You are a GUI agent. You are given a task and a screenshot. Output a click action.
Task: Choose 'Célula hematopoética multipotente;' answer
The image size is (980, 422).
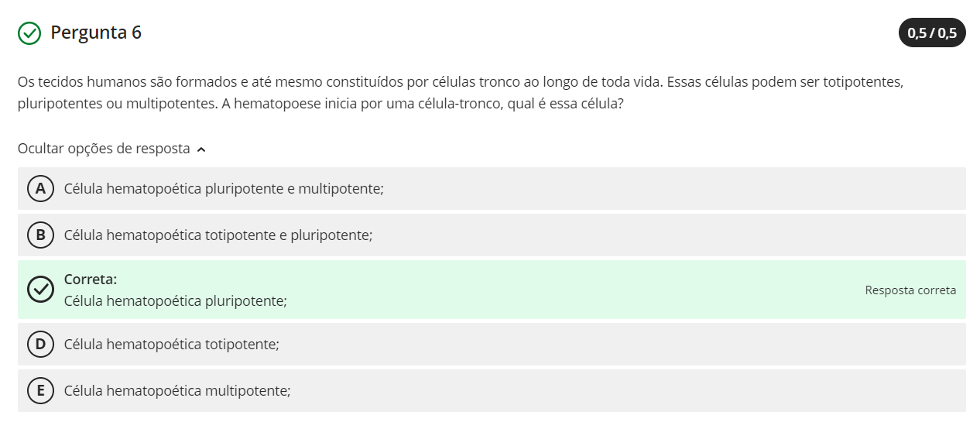177,390
